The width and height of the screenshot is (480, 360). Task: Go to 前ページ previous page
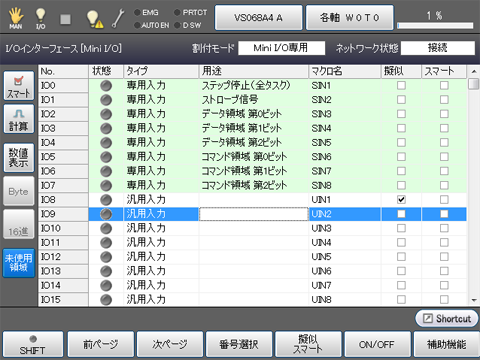coord(101,345)
